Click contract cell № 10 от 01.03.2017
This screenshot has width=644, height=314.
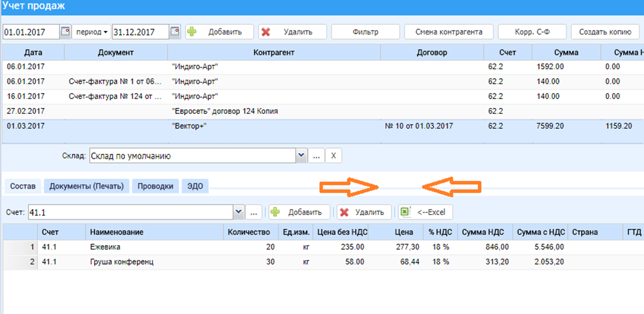click(x=418, y=126)
